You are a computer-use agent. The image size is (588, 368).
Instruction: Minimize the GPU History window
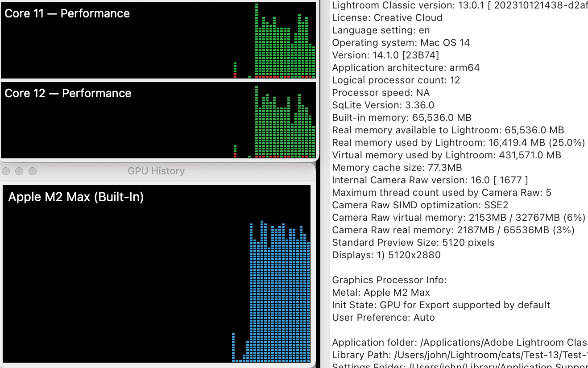[19, 171]
